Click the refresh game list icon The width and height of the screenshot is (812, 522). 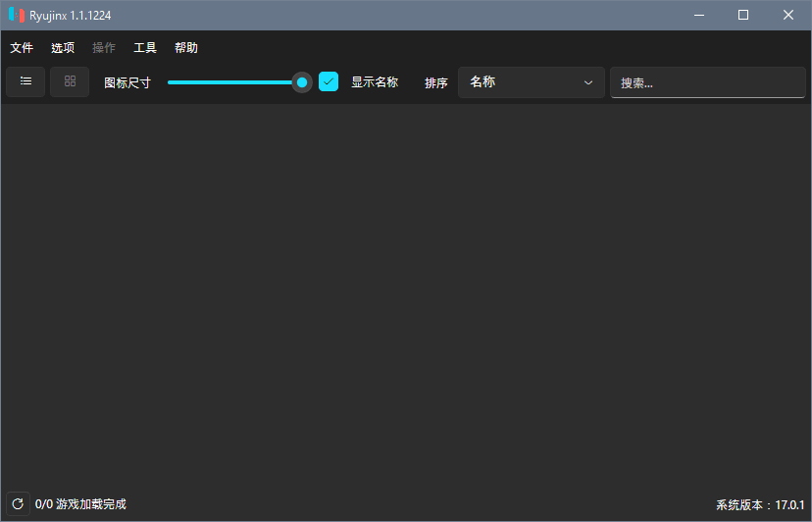click(18, 504)
